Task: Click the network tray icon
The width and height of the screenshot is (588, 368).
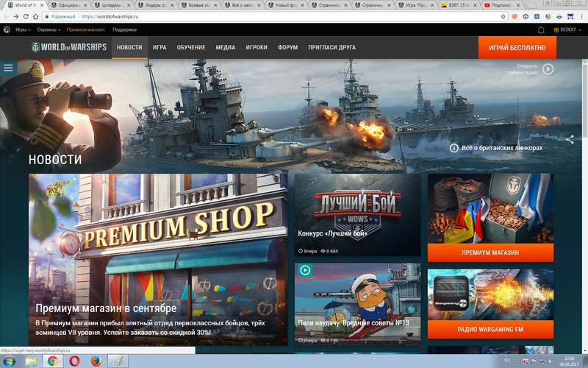Action: click(x=542, y=361)
